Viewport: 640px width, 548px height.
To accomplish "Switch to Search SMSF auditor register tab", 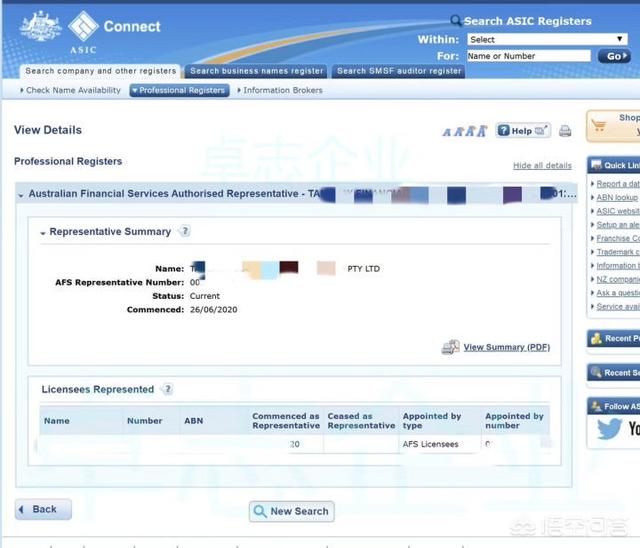I will coord(399,71).
